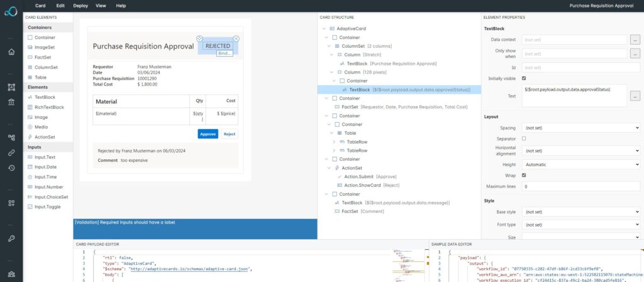
Task: Open the Horizontal alignment dropdown
Action: tap(580, 151)
